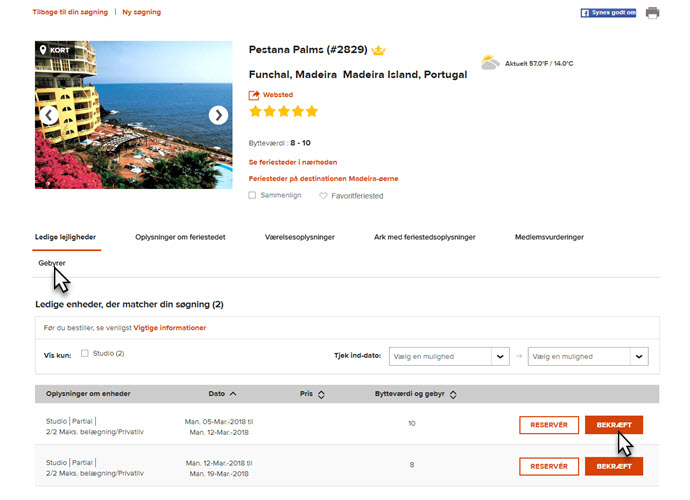Screen dimensions: 690x500
Task: Show previous resort photo with left arrow
Action: coord(49,115)
